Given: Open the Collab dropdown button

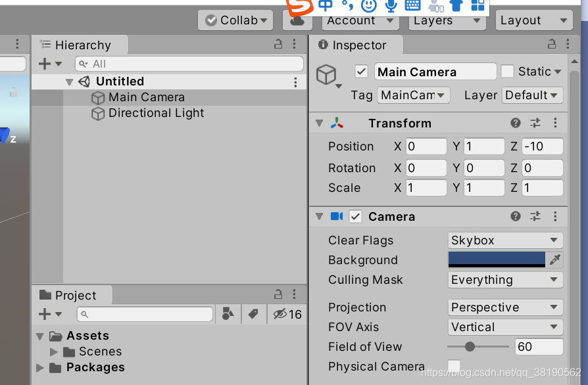Looking at the screenshot, I should [x=235, y=20].
